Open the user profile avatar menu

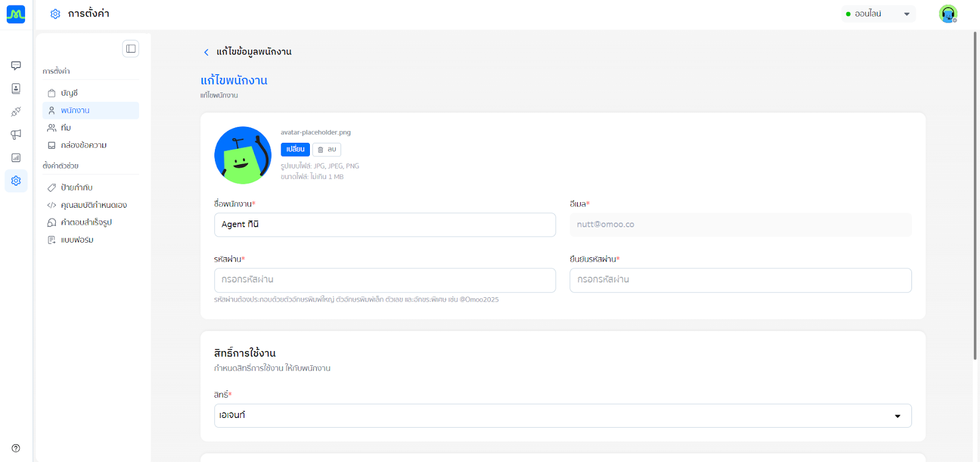(948, 13)
